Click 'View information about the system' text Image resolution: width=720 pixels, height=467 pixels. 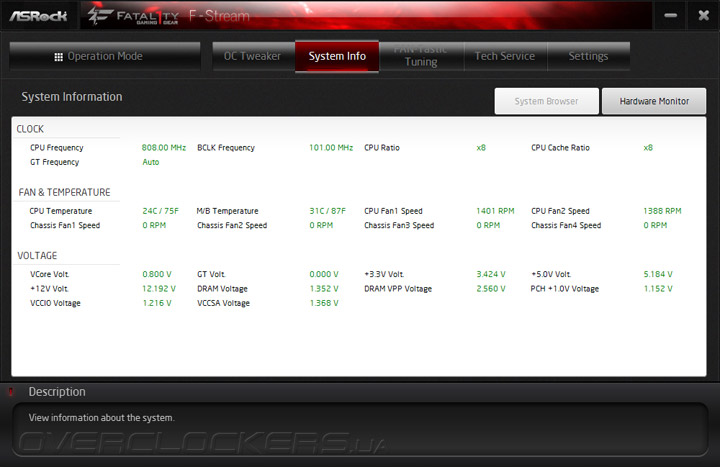101,418
